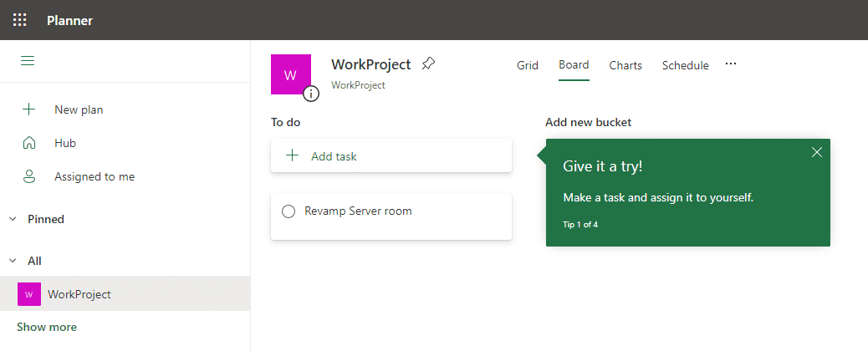868x351 pixels.
Task: Open plan info via the info icon
Action: click(x=311, y=94)
